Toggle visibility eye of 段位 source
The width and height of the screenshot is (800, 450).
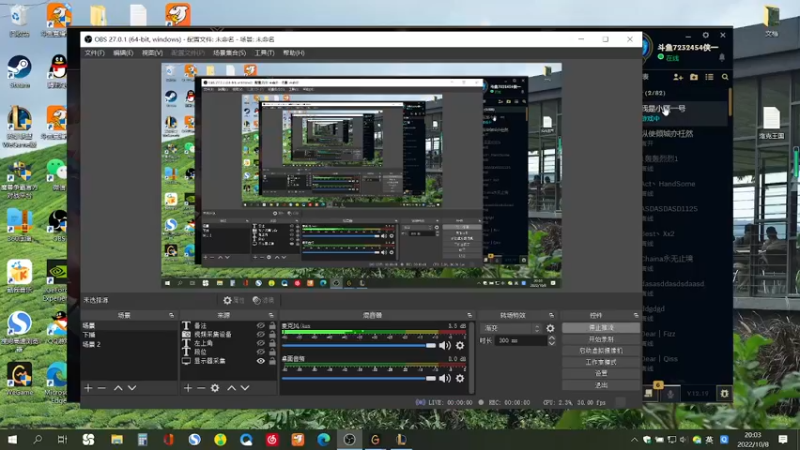click(261, 352)
